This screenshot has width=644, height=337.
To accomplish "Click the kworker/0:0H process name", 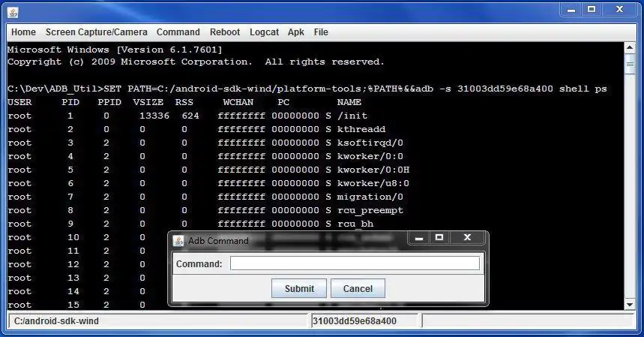I will coord(373,170).
